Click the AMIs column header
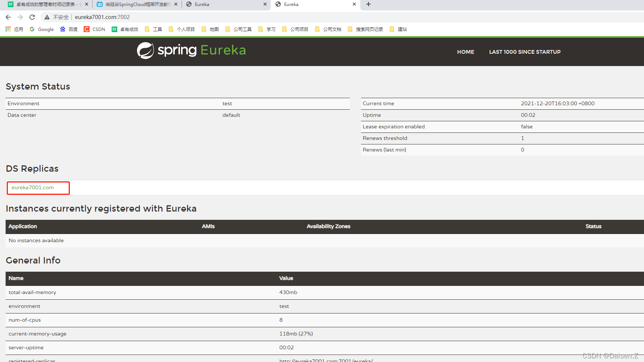This screenshot has height=362, width=644. coord(208,226)
